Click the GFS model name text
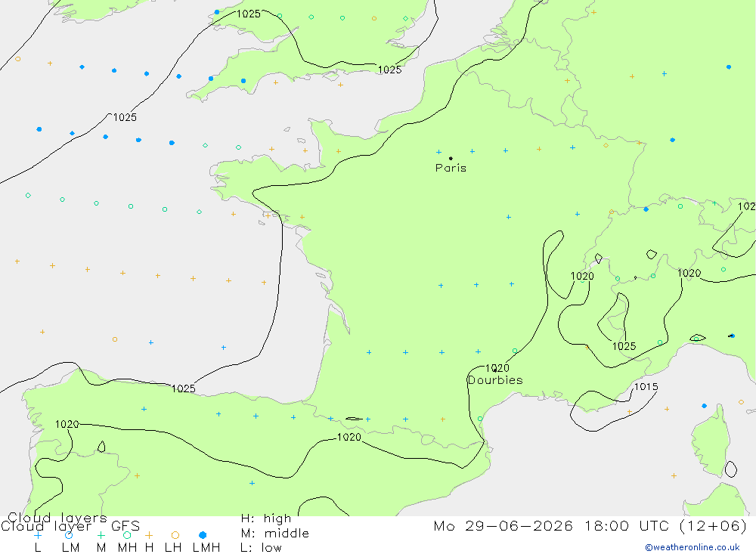Image resolution: width=756 pixels, height=554 pixels. (125, 525)
